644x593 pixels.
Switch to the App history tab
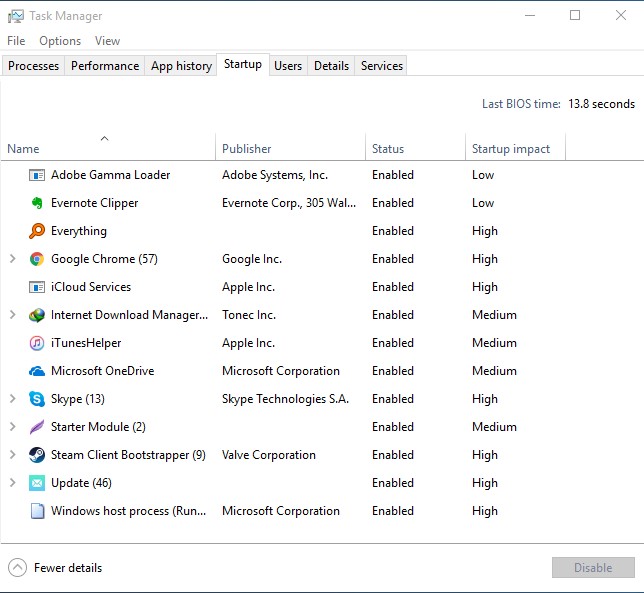click(x=181, y=66)
